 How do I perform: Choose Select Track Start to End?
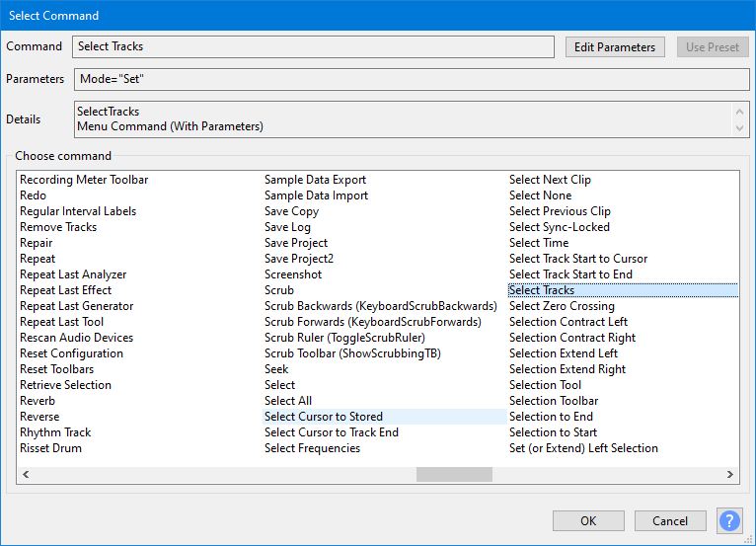pos(570,274)
